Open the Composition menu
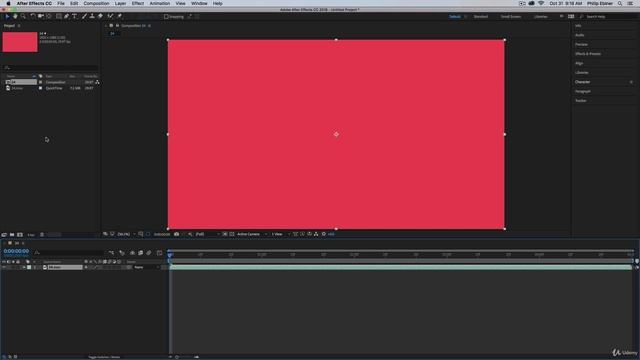The width and height of the screenshot is (640, 360). tap(96, 3)
